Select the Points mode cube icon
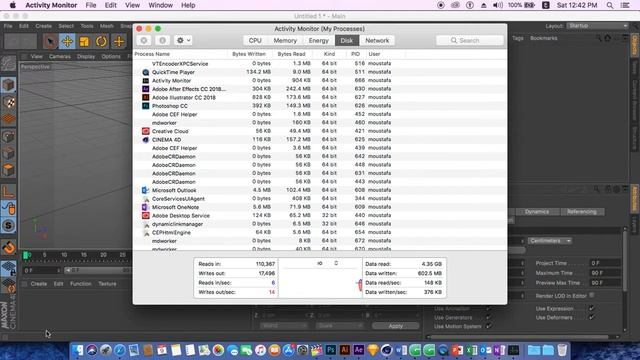The height and width of the screenshot is (360, 640). tap(8, 136)
